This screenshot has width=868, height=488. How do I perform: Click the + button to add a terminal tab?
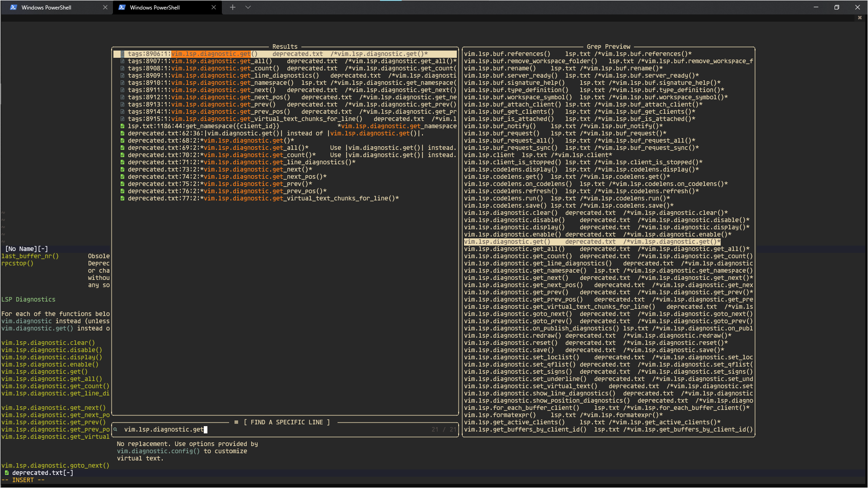(232, 7)
